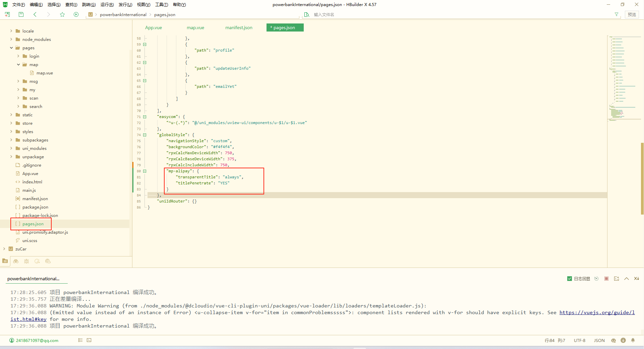Expand the locale folder
Image resolution: width=644 pixels, height=349 pixels.
tap(11, 31)
